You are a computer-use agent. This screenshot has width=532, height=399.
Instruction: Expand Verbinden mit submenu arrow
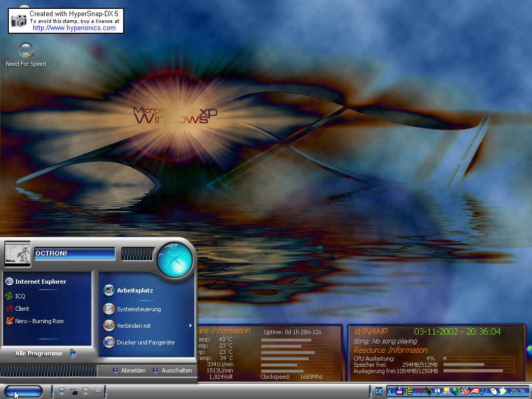[x=191, y=326]
